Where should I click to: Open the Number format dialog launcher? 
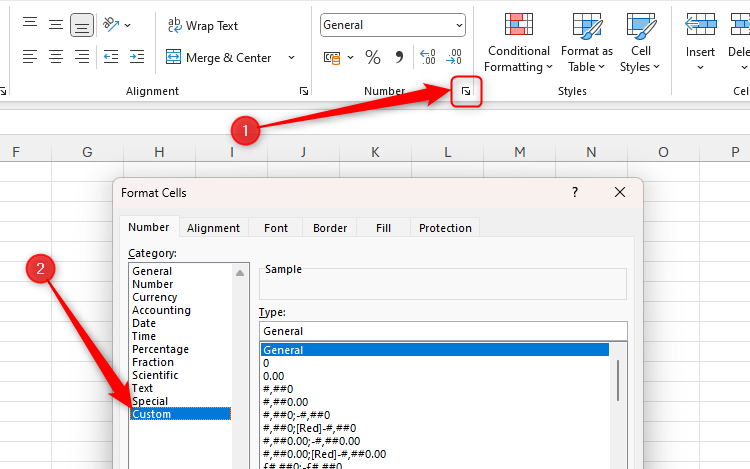tap(466, 91)
